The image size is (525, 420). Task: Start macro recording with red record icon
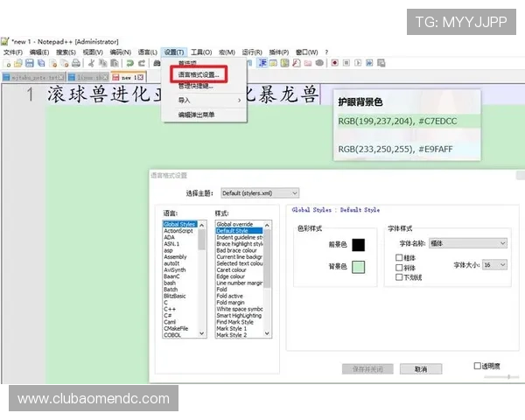tap(335, 63)
